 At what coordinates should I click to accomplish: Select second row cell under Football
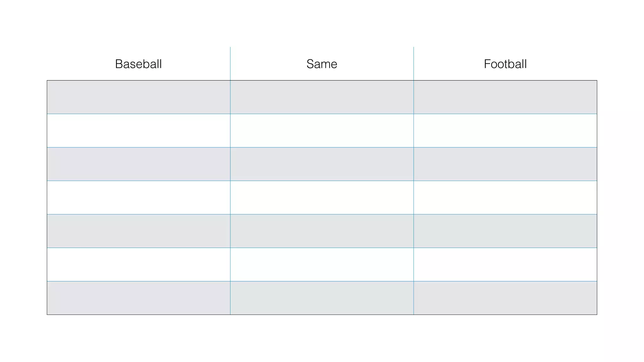tap(505, 130)
